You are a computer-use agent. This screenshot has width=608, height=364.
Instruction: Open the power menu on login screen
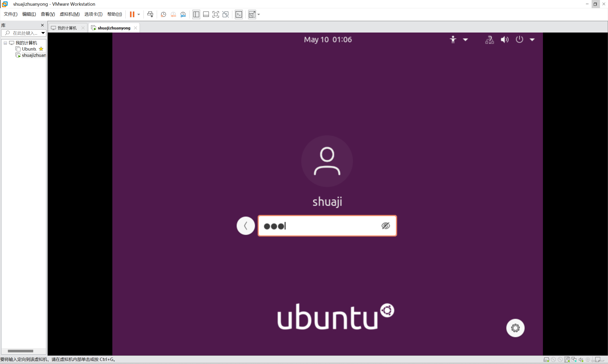[519, 39]
